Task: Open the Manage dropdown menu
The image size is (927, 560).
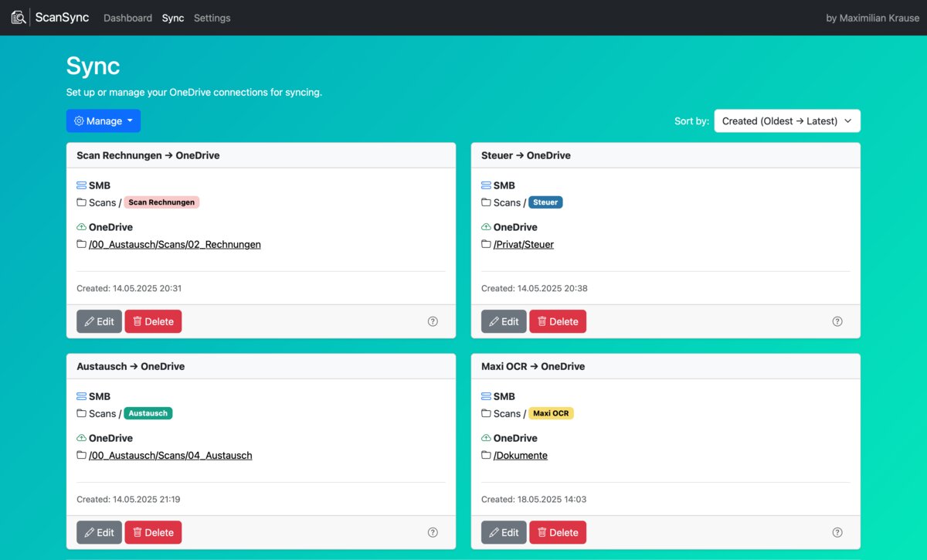Action: [104, 120]
